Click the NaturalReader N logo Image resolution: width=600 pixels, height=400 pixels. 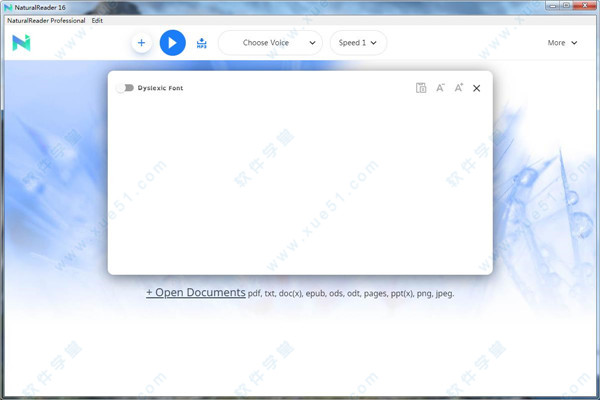coord(21,42)
